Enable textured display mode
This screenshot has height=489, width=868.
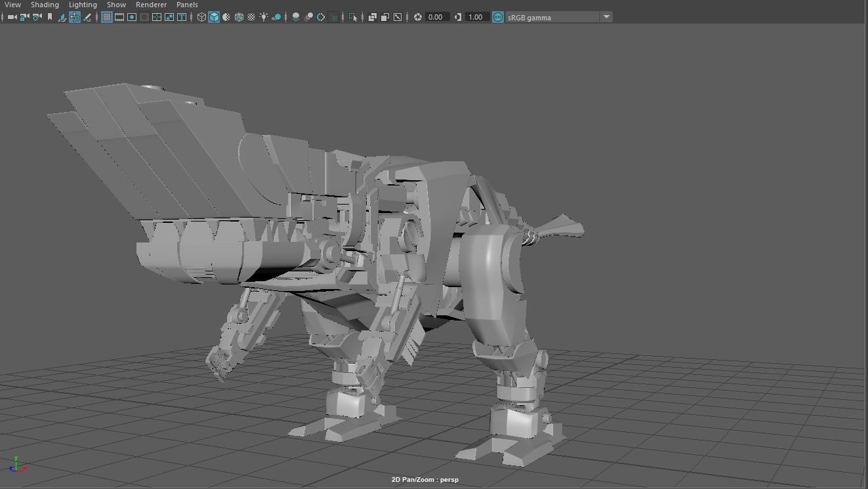pyautogui.click(x=251, y=17)
